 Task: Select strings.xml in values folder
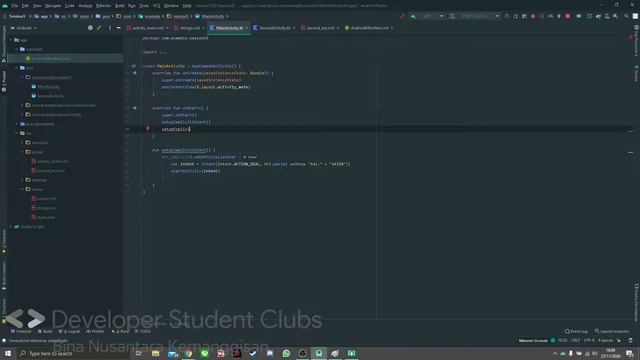44,208
